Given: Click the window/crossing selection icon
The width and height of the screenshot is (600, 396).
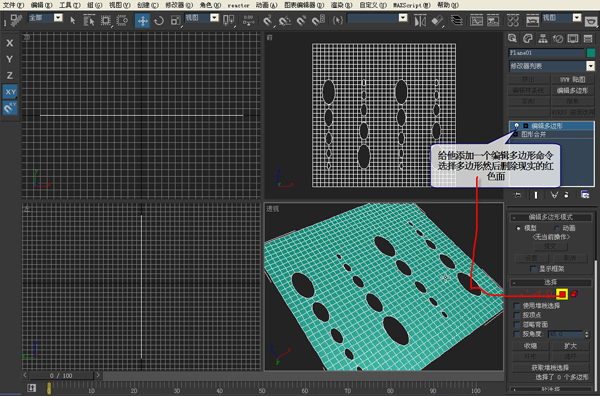Looking at the screenshot, I should (122, 20).
